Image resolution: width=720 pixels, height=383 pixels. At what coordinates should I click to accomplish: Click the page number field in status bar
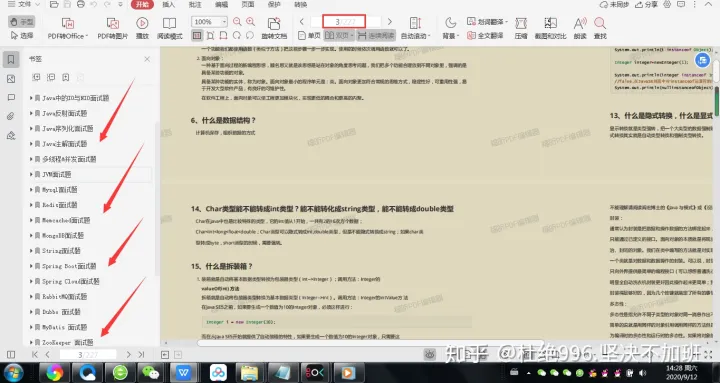coord(88,355)
